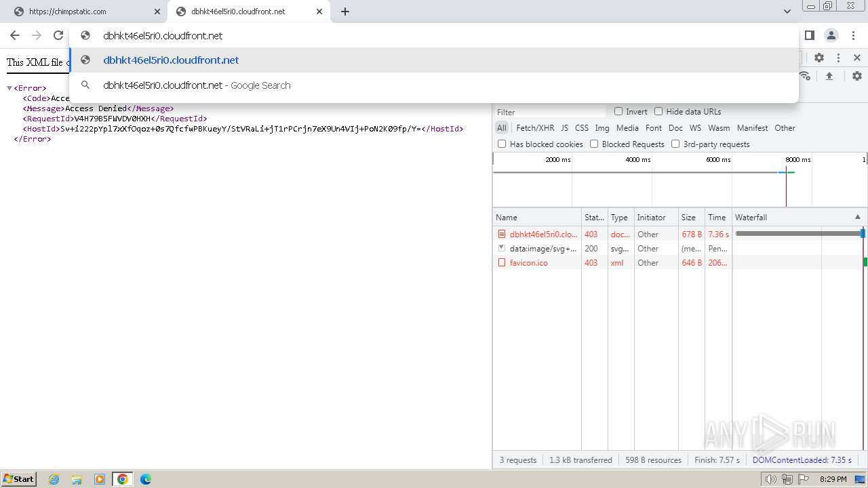Open Network panel settings gear

click(857, 76)
